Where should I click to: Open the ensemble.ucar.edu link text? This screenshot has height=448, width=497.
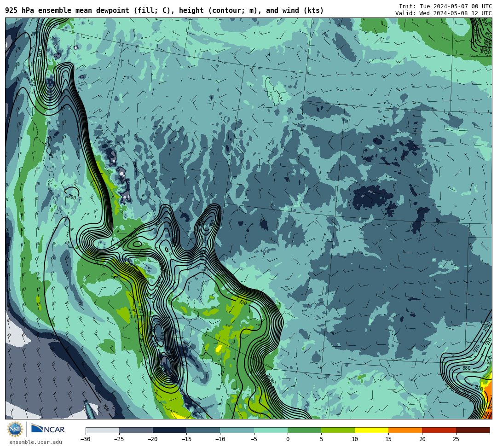coord(36,442)
